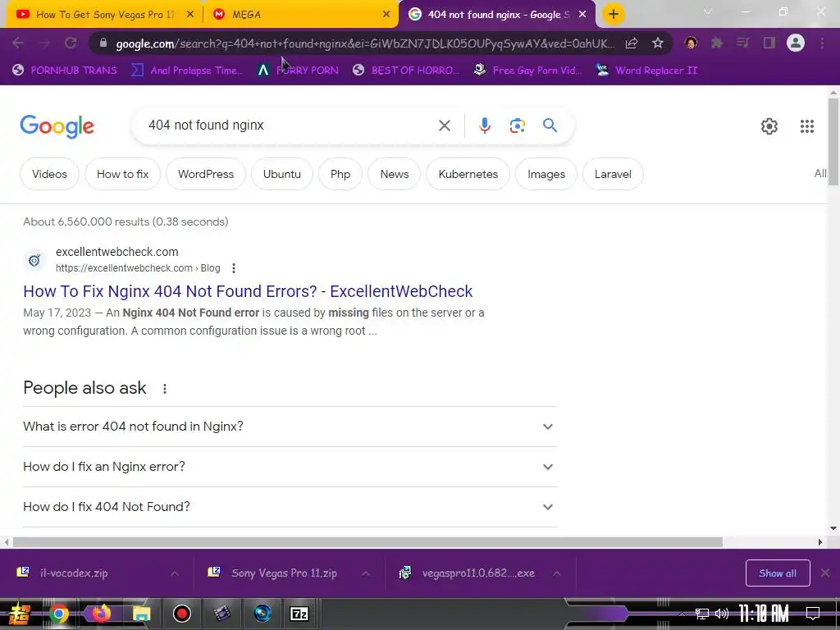The image size is (840, 630).
Task: Open the Chrome profile avatar
Action: tap(796, 43)
